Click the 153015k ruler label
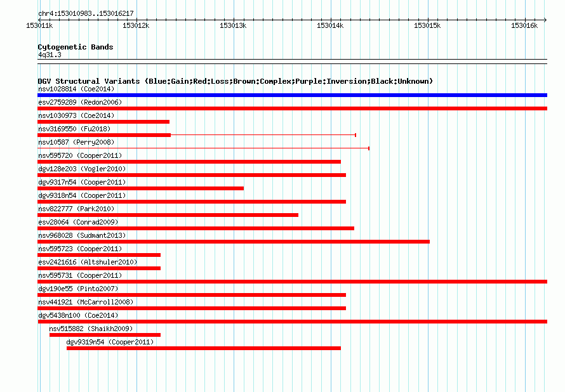Screen dimensions: 565x392 tap(427, 25)
